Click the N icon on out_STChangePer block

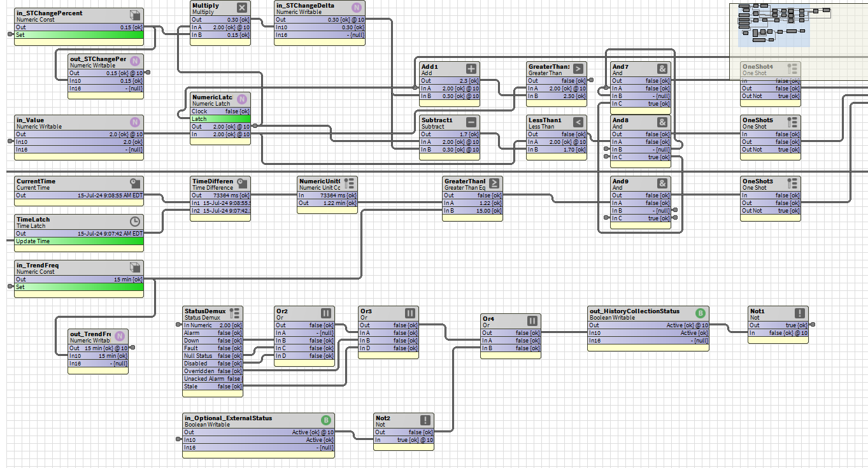135,61
